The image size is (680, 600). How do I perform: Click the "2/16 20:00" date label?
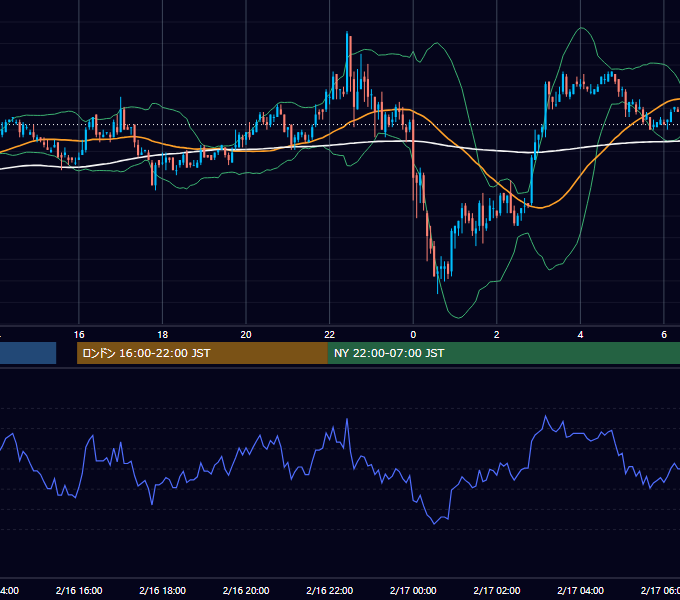pyautogui.click(x=246, y=590)
